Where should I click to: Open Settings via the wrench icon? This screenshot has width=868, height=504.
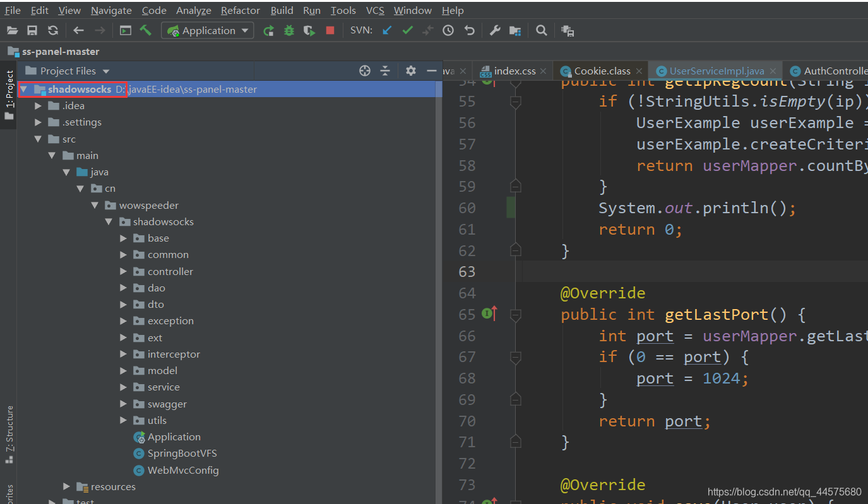(495, 30)
